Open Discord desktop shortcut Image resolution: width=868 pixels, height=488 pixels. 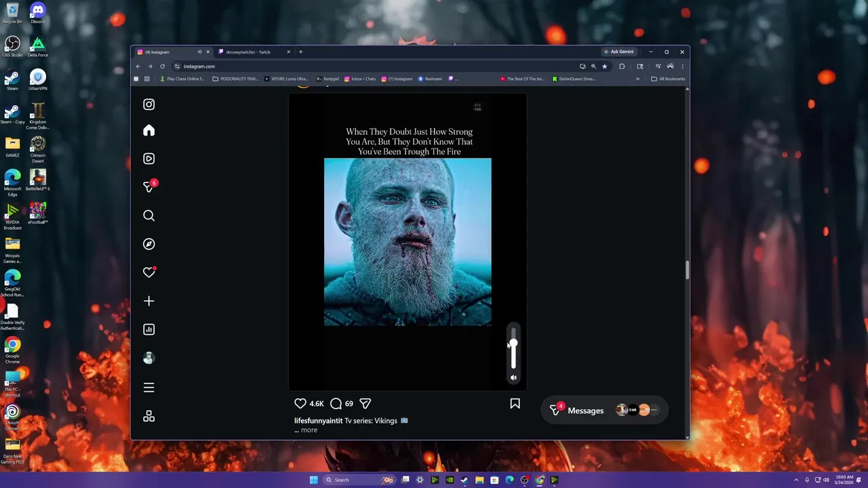click(37, 13)
